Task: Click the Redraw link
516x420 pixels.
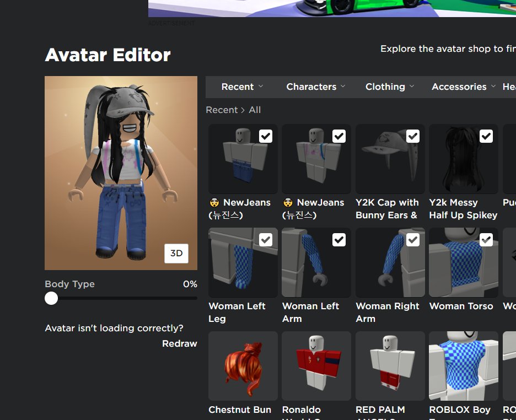Action: click(x=179, y=343)
